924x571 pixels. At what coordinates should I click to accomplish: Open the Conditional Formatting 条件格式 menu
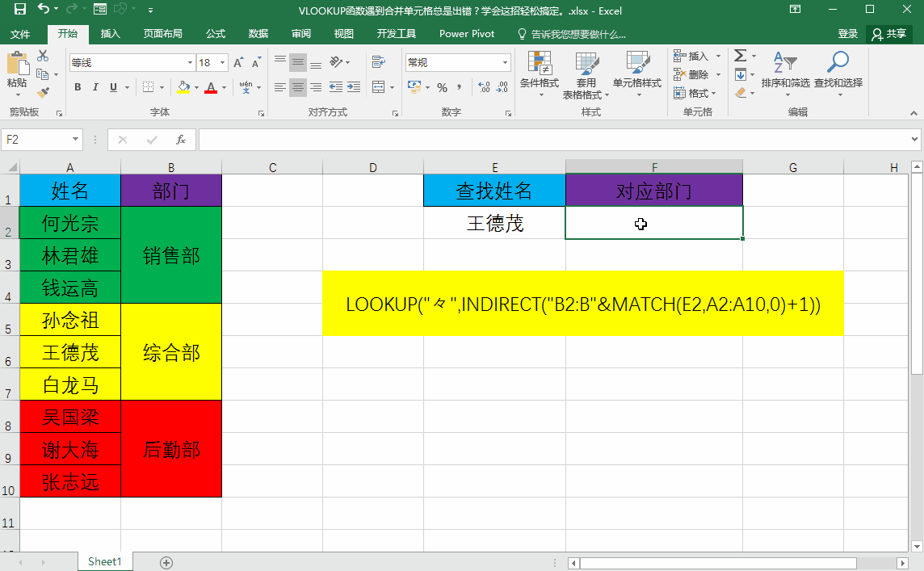pos(540,74)
